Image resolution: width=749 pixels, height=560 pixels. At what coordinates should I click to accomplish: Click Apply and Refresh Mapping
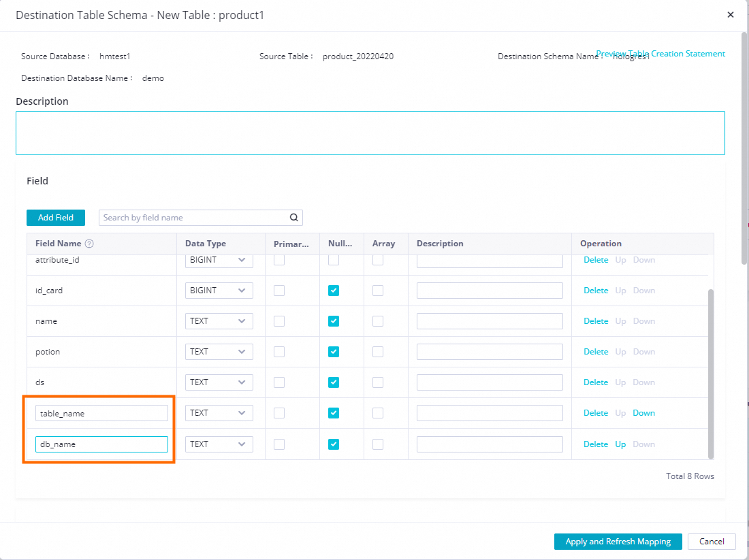point(618,542)
